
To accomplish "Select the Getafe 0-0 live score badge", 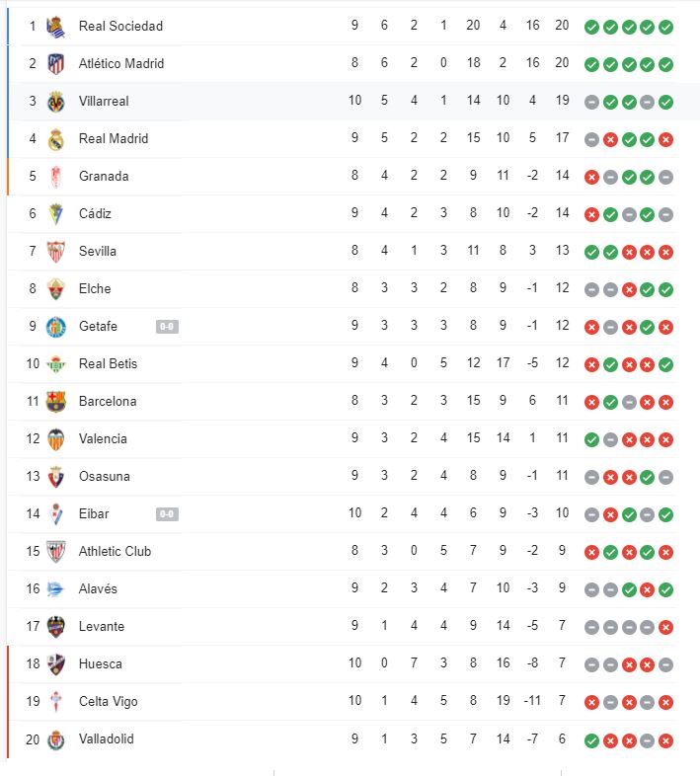I will click(167, 327).
